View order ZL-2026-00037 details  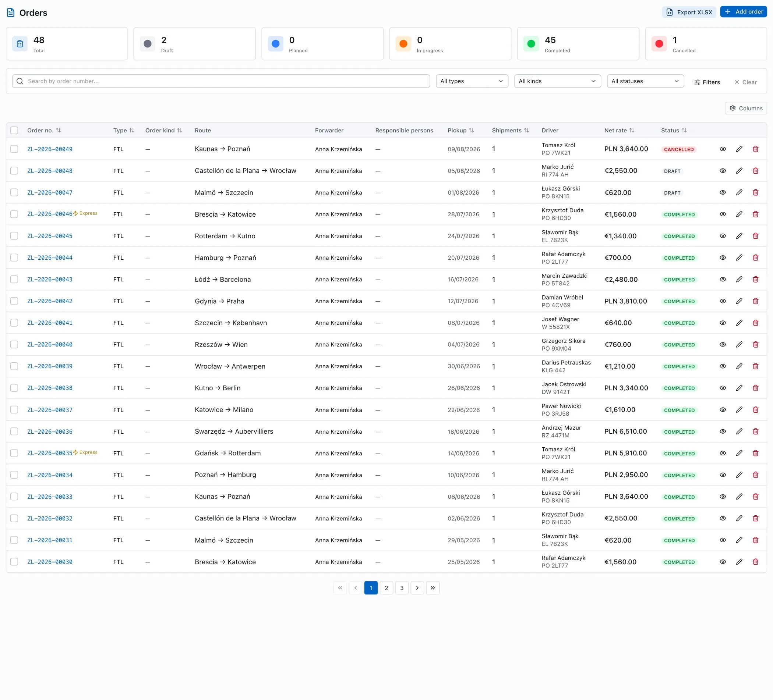(722, 409)
